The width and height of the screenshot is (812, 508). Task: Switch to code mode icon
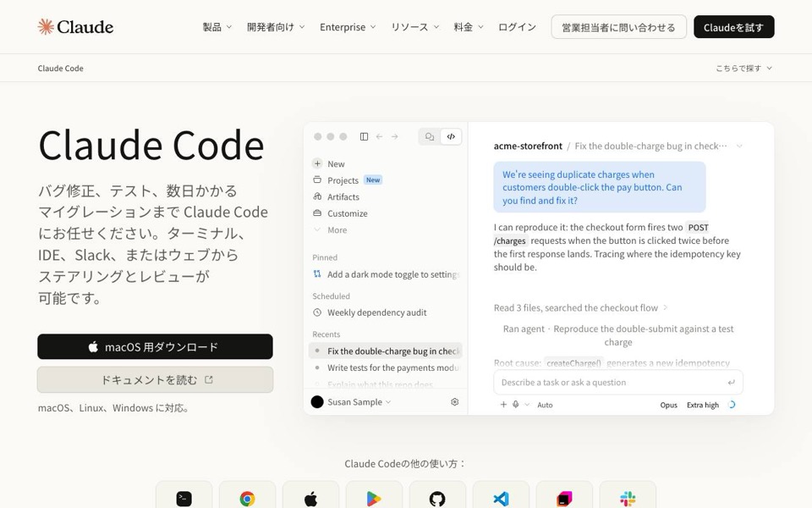[451, 136]
